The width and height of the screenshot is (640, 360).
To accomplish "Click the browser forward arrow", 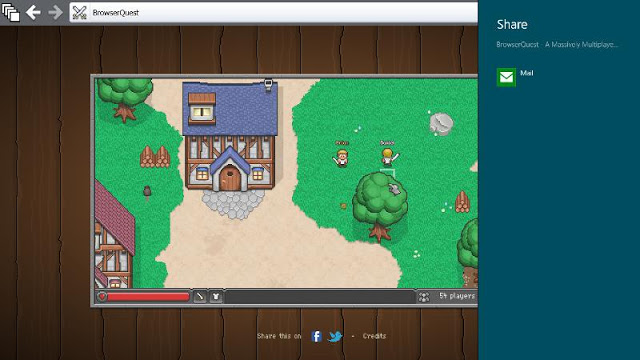I will (x=55, y=12).
